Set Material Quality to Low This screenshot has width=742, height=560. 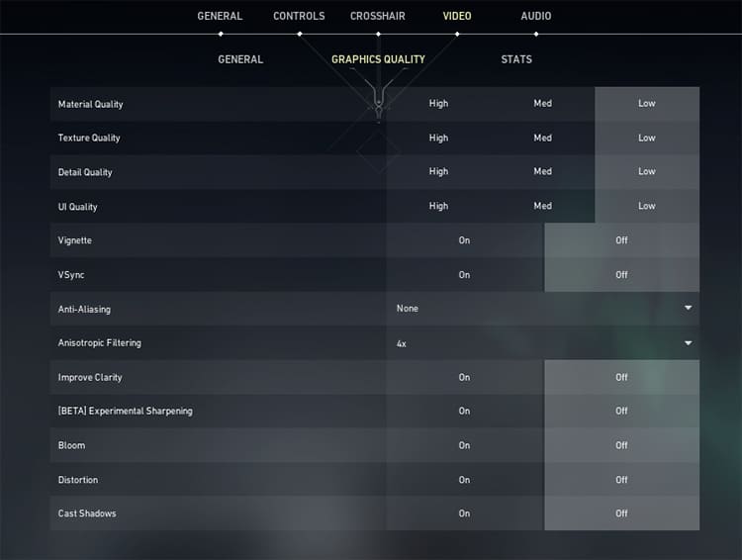647,103
